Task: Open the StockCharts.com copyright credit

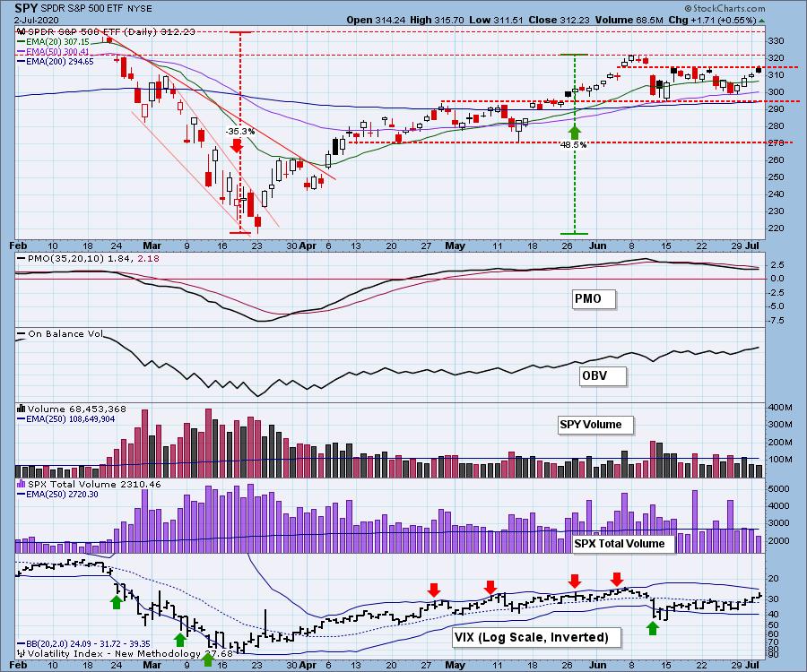Action: [x=725, y=8]
